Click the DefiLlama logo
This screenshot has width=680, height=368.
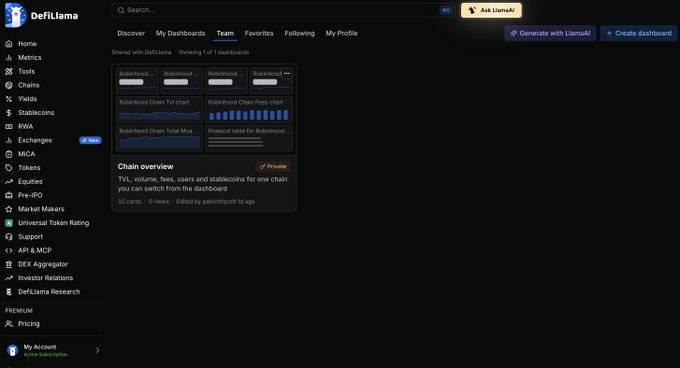[42, 15]
